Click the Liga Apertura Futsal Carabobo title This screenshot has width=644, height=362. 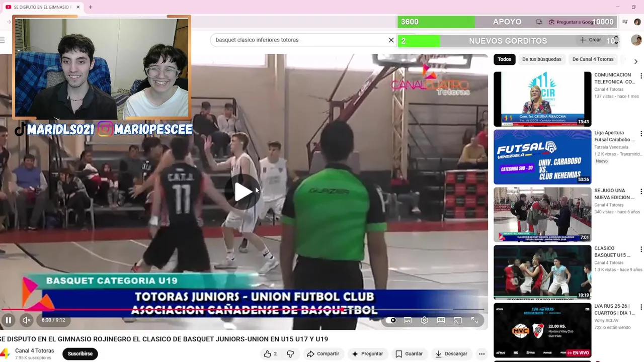click(x=614, y=136)
